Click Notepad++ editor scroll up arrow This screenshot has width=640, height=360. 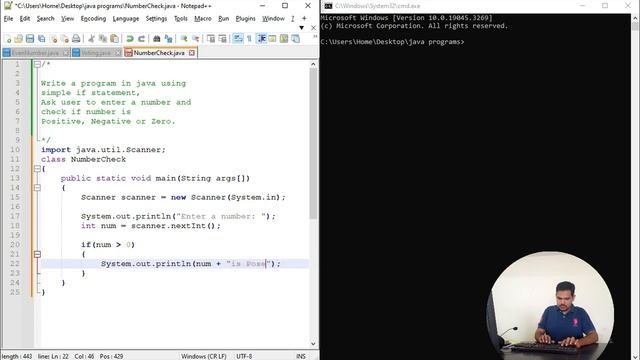click(x=313, y=64)
